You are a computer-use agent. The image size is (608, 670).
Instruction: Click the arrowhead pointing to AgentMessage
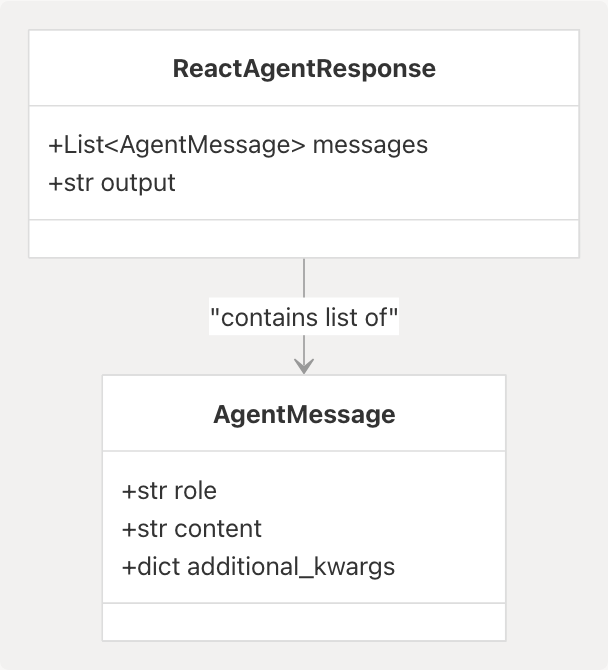click(x=304, y=367)
